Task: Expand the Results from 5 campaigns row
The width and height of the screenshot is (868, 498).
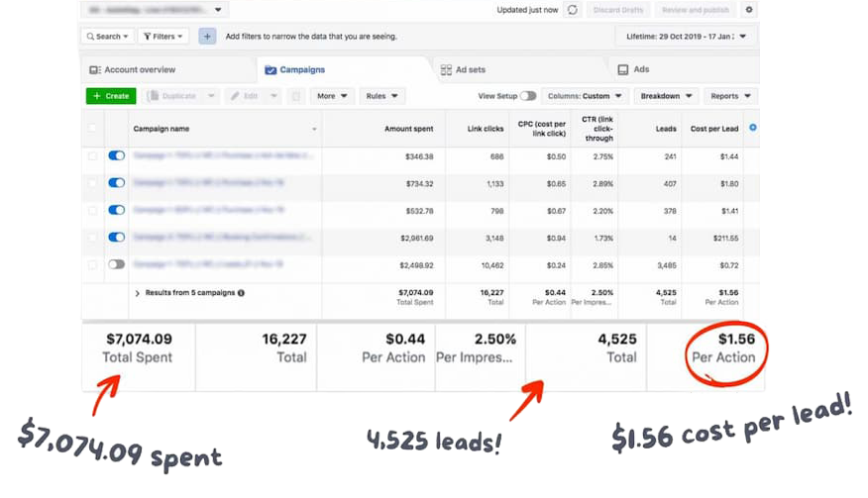Action: point(138,293)
